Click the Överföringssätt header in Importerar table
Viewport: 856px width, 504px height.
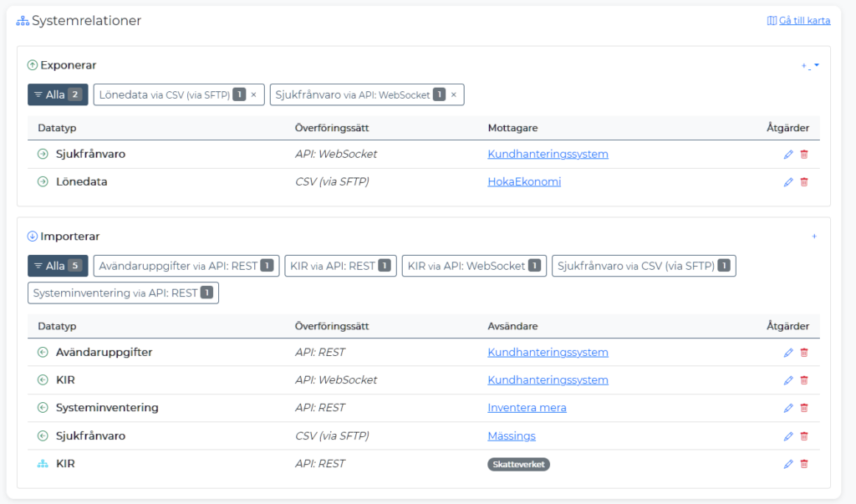[332, 326]
